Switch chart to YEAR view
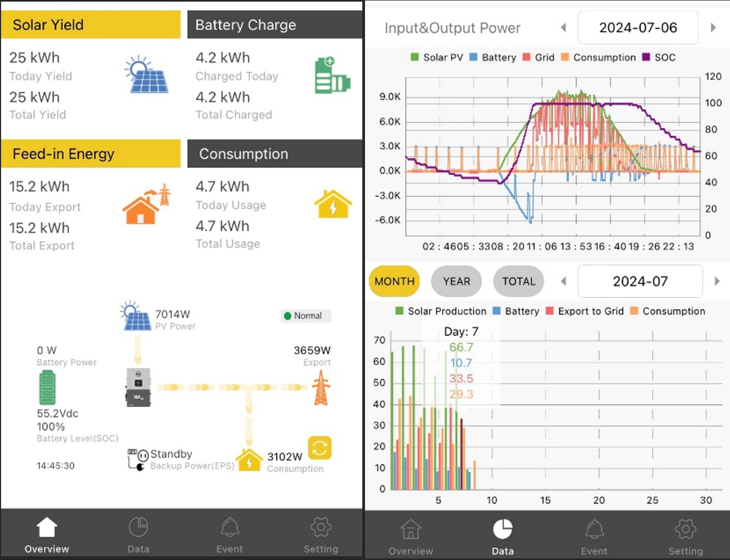This screenshot has width=730, height=560. pyautogui.click(x=456, y=281)
